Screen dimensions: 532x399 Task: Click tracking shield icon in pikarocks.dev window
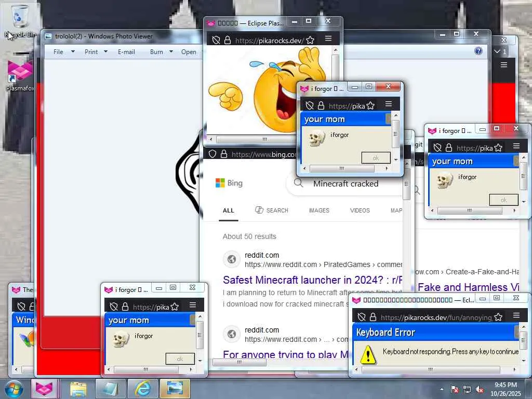(216, 41)
